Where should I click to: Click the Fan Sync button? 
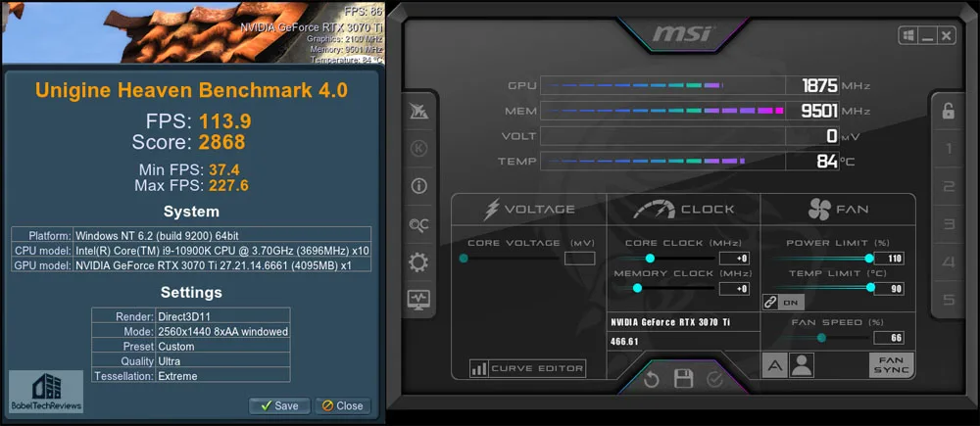click(891, 364)
